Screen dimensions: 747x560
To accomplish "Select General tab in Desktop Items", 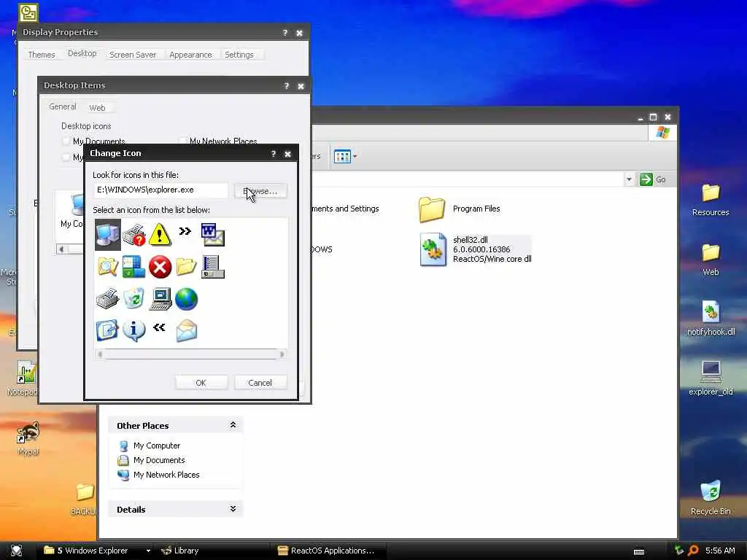I will tap(63, 106).
